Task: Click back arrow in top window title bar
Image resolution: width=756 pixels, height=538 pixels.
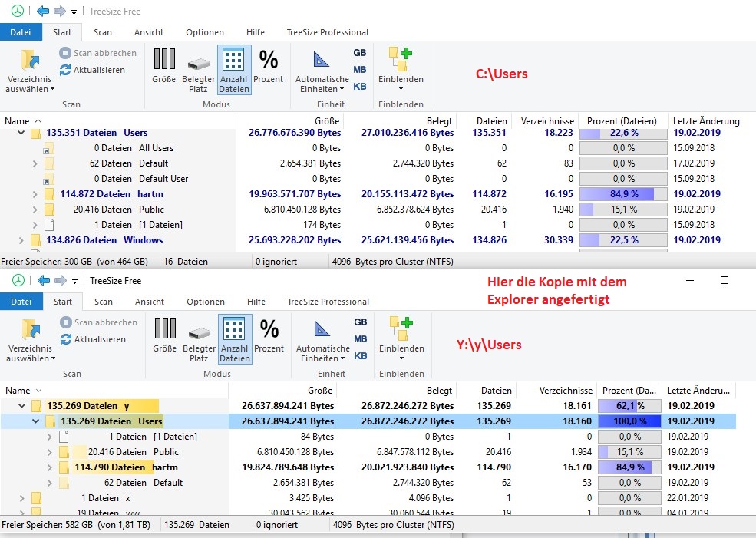Action: pos(43,11)
